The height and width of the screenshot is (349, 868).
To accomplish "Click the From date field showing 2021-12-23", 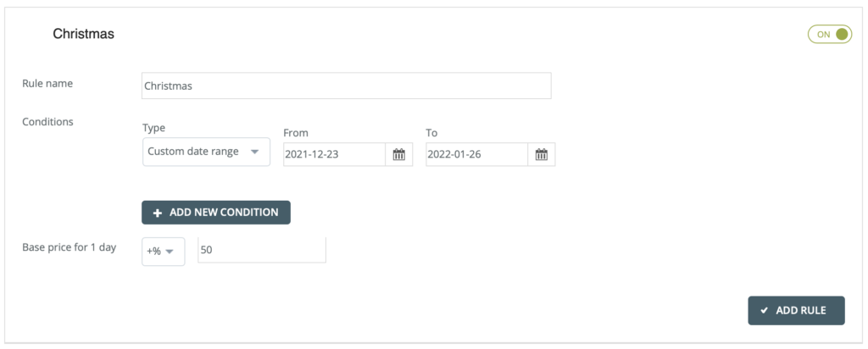I will [334, 154].
